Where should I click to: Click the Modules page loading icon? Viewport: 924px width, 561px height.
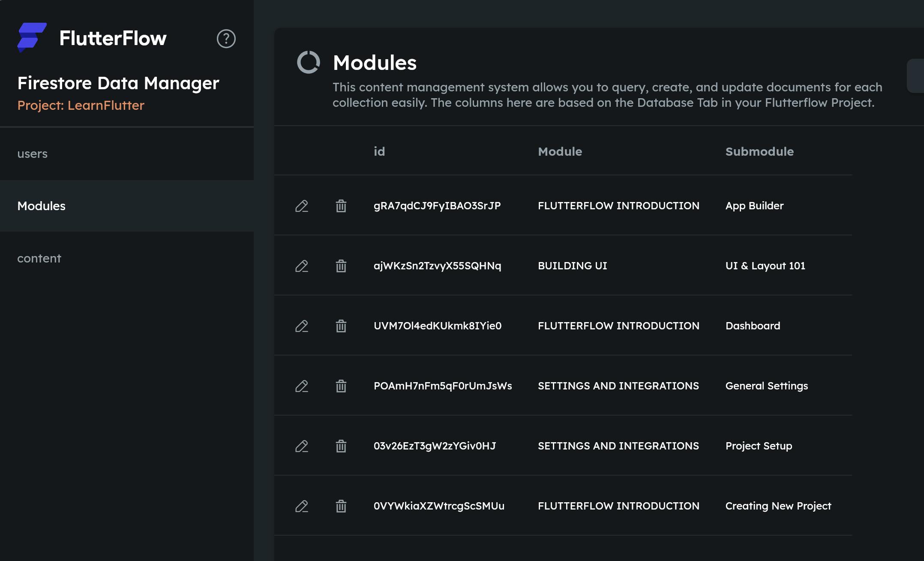(309, 62)
